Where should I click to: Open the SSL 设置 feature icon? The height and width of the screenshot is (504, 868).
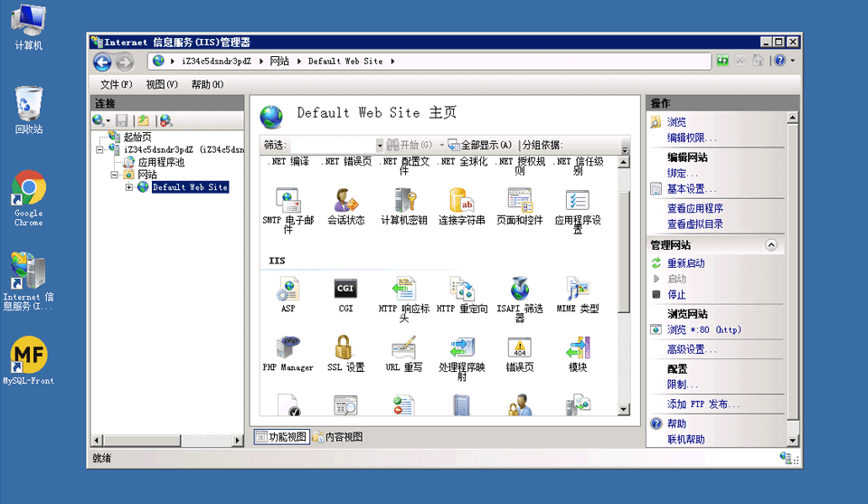click(344, 348)
